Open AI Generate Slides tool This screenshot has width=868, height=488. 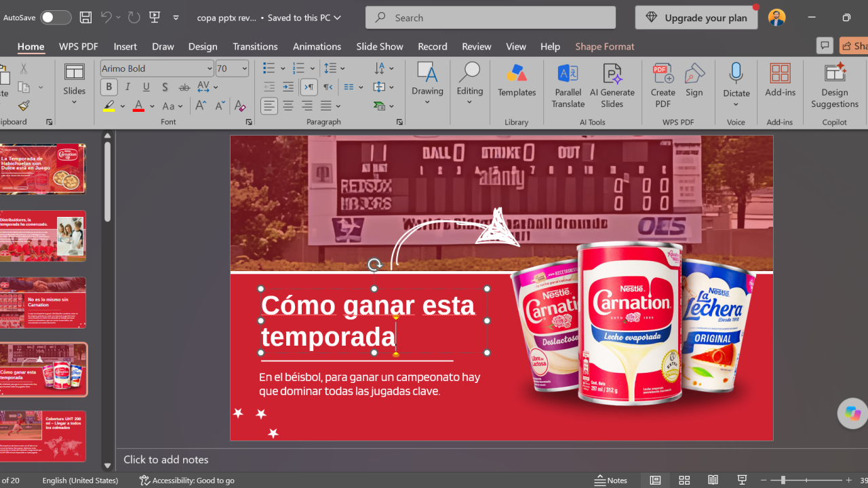tap(612, 86)
